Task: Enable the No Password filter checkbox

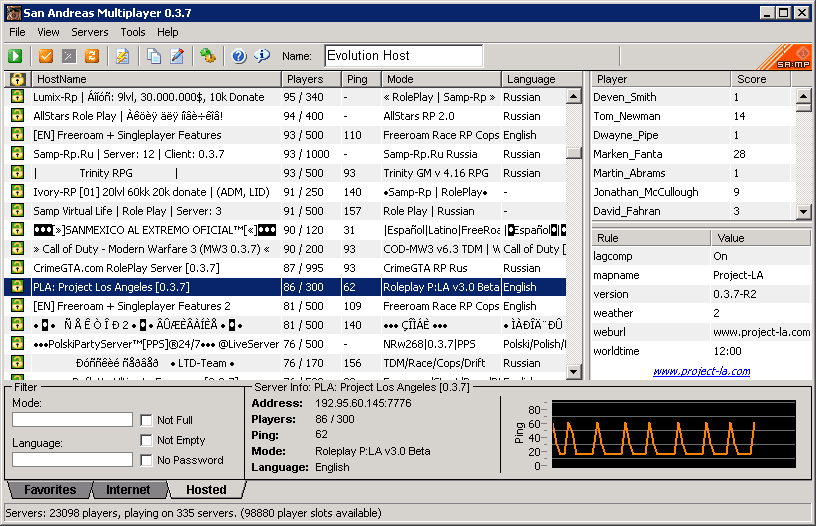Action: (x=146, y=460)
